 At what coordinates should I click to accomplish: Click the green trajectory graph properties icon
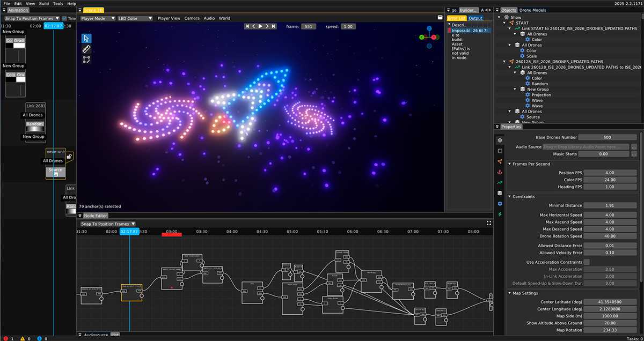point(500,183)
